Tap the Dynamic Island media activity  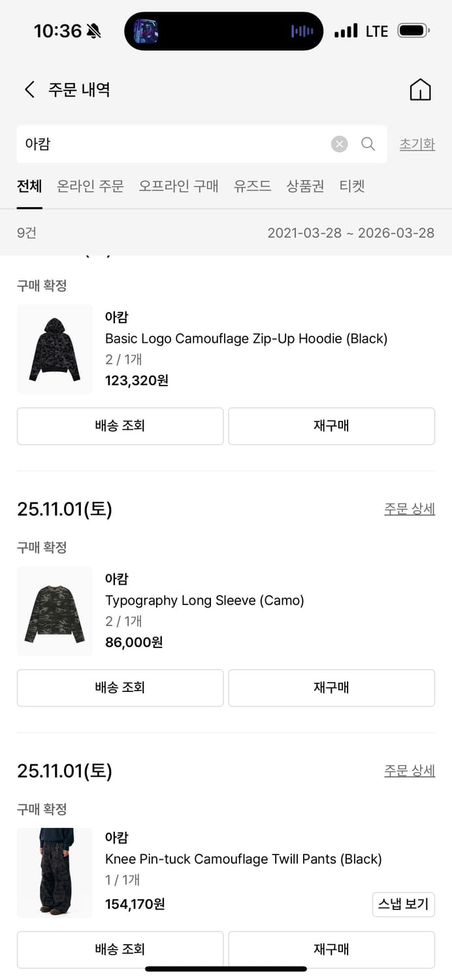coord(223,30)
